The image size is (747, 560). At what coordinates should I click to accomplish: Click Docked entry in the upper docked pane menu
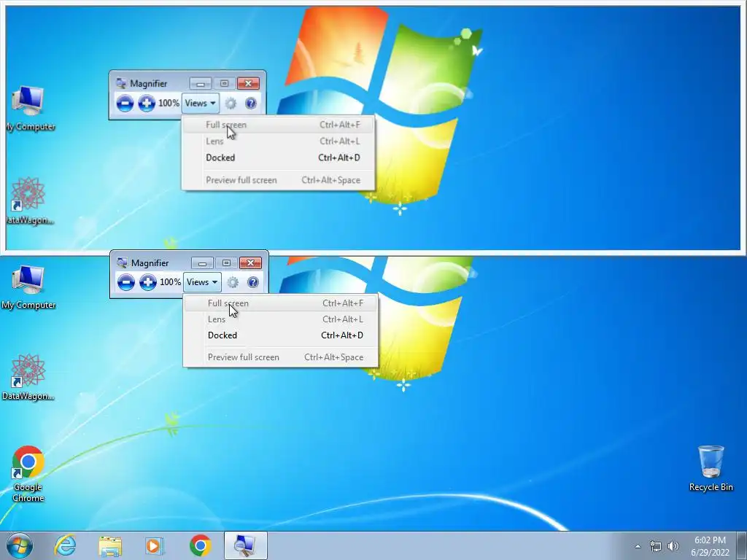278,157
